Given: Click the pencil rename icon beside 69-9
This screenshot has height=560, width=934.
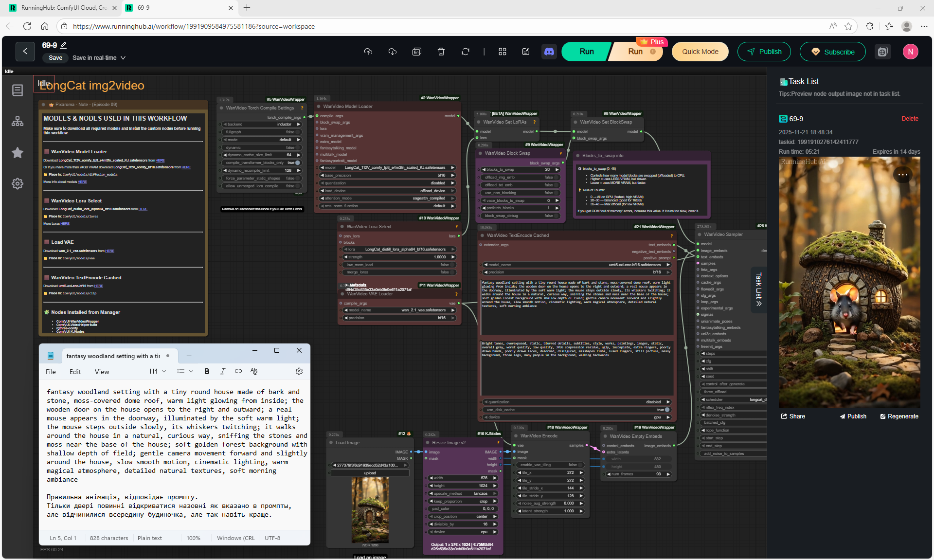Looking at the screenshot, I should pos(63,45).
